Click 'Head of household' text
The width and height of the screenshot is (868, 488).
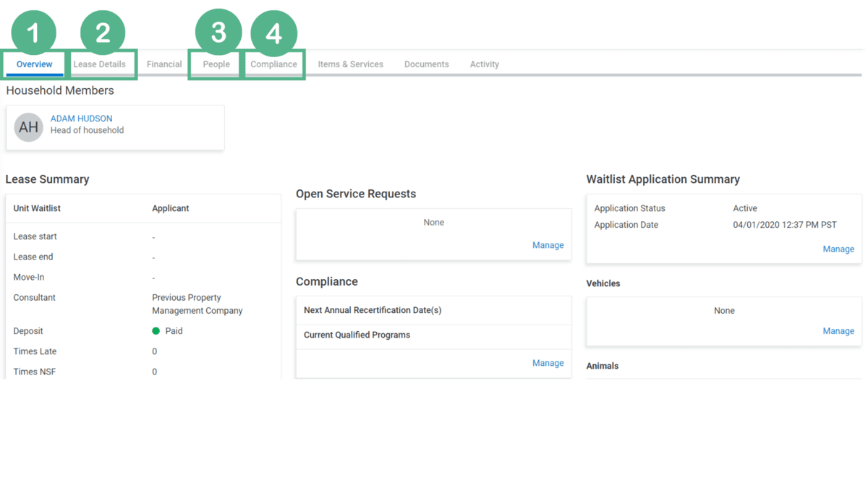(x=87, y=130)
